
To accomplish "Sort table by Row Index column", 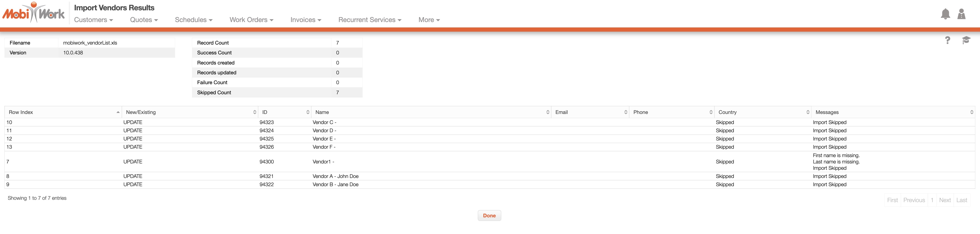I will [x=63, y=112].
